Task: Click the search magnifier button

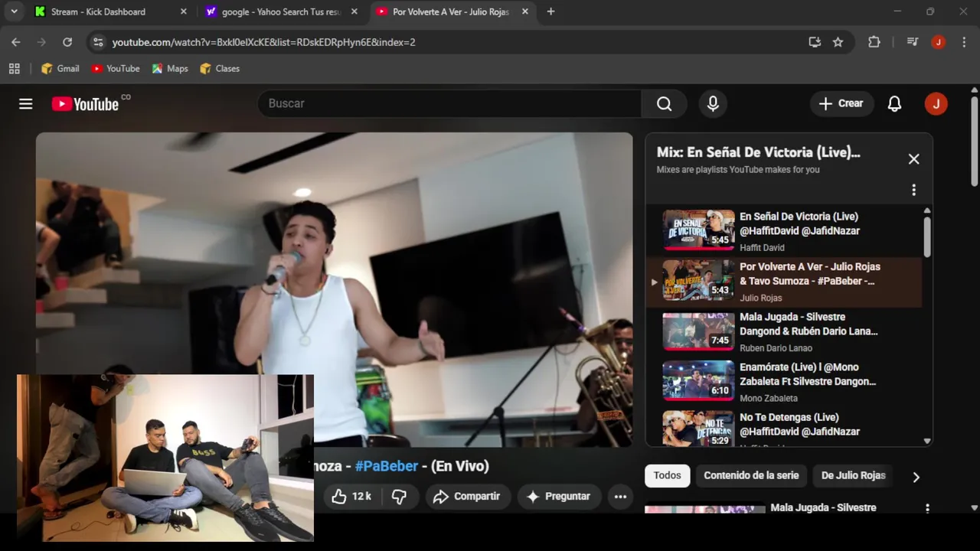Action: pos(664,104)
